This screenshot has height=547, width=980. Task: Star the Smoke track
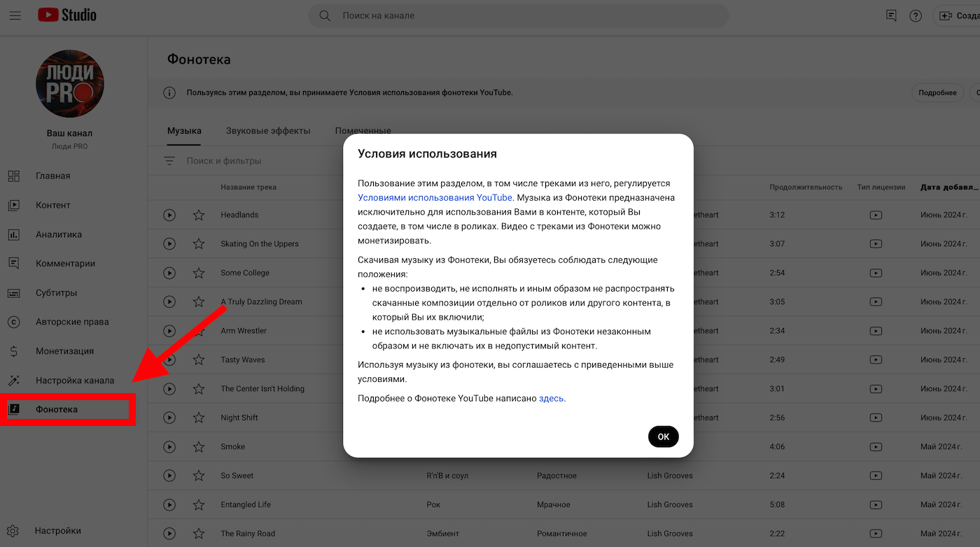click(199, 447)
